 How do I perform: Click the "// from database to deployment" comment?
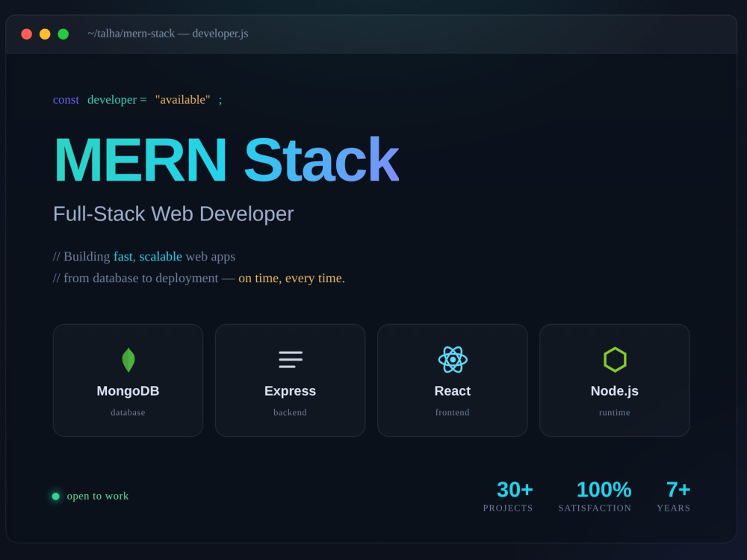(x=136, y=278)
